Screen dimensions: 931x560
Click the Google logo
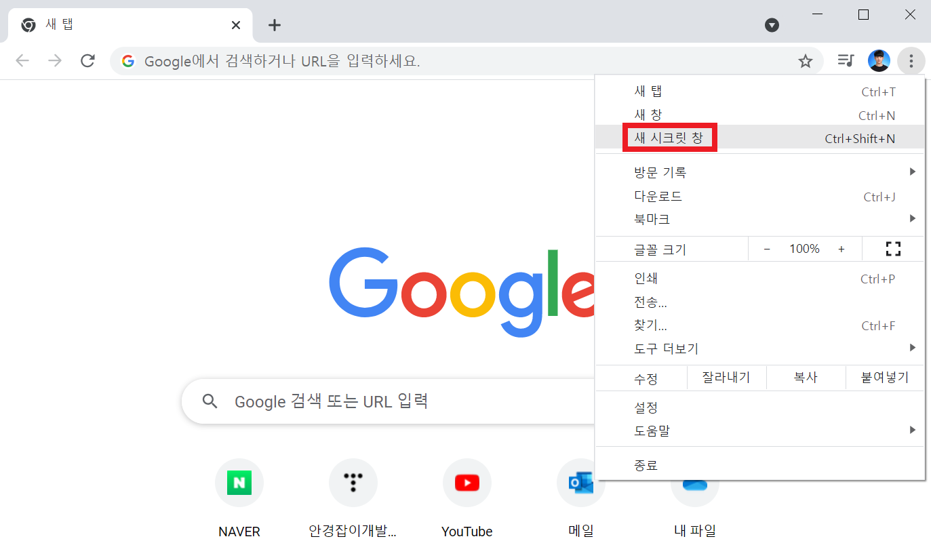point(462,292)
